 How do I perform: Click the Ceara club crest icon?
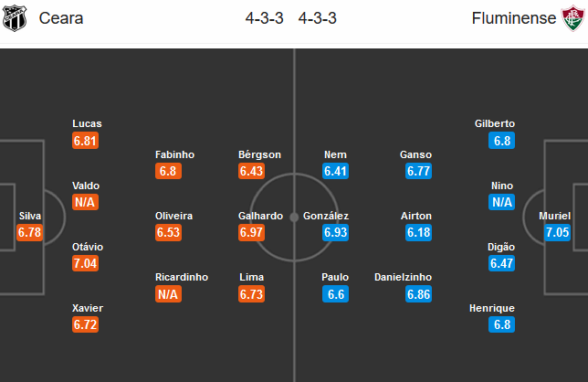pyautogui.click(x=15, y=18)
